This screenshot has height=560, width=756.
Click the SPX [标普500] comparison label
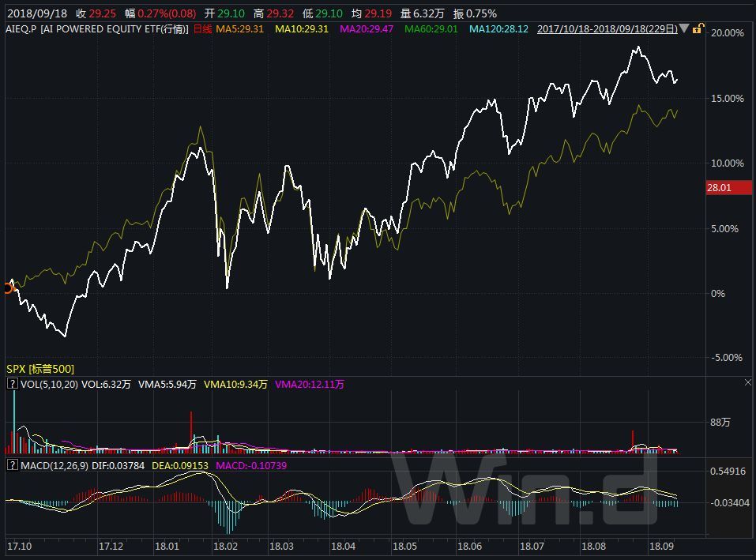tap(40, 369)
